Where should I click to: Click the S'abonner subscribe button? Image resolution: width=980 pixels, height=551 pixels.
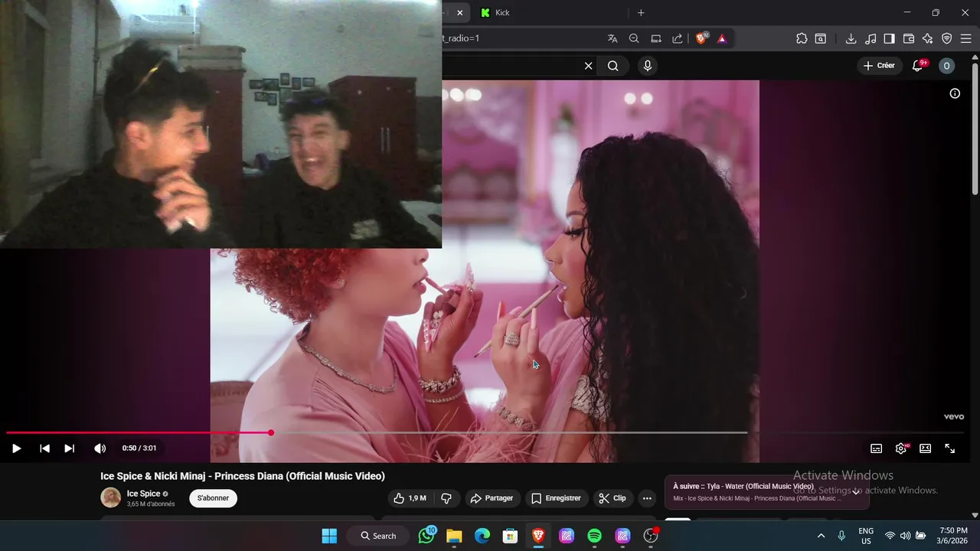[x=214, y=498]
